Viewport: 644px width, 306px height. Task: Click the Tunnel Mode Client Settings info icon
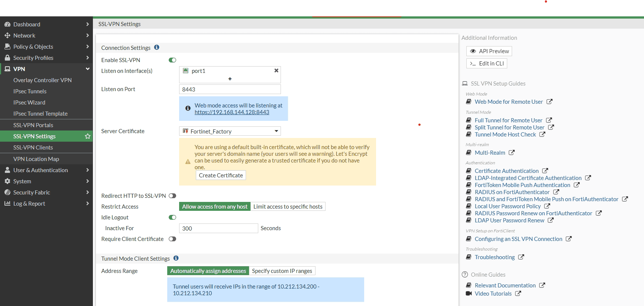click(176, 258)
